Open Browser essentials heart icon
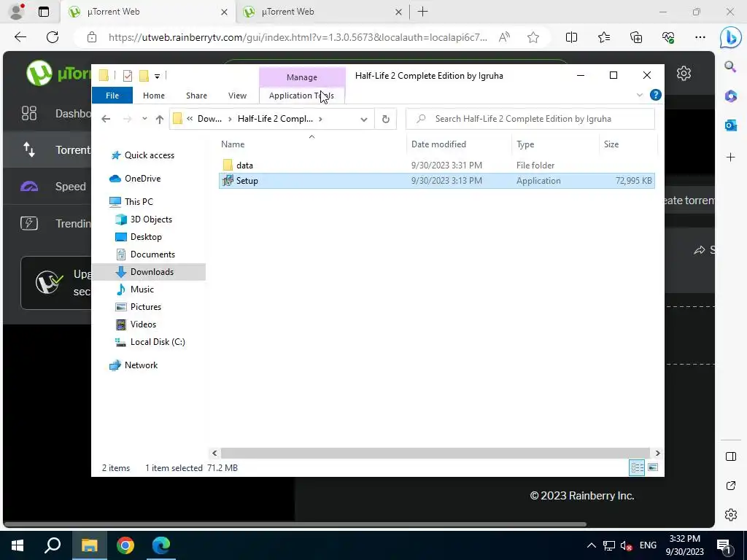Screen dimensions: 747x560 (668, 37)
